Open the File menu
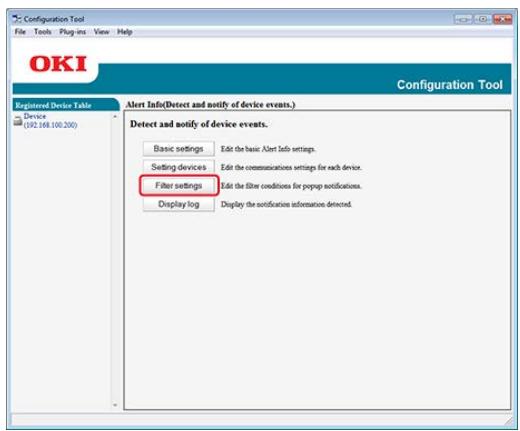520x431 pixels. [x=20, y=32]
